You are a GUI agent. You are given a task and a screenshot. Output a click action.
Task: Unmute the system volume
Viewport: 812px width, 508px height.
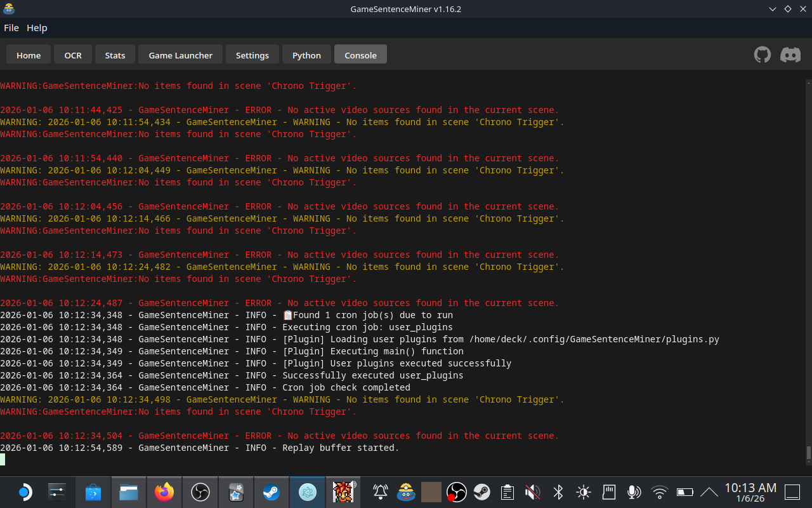tap(532, 492)
